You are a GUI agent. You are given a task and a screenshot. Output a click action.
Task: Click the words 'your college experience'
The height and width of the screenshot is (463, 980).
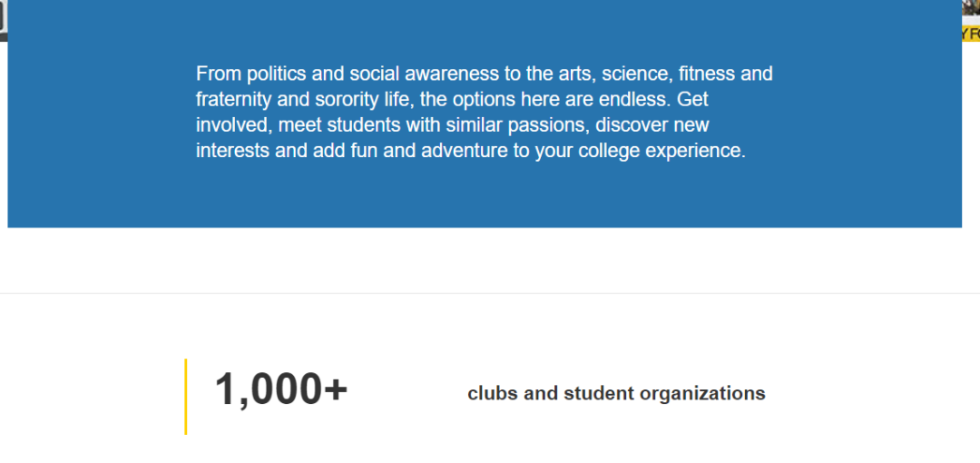coord(640,151)
